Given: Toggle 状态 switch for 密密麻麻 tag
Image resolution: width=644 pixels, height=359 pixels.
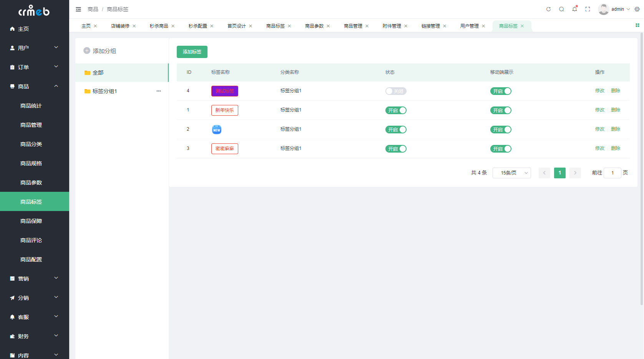Looking at the screenshot, I should tap(396, 149).
